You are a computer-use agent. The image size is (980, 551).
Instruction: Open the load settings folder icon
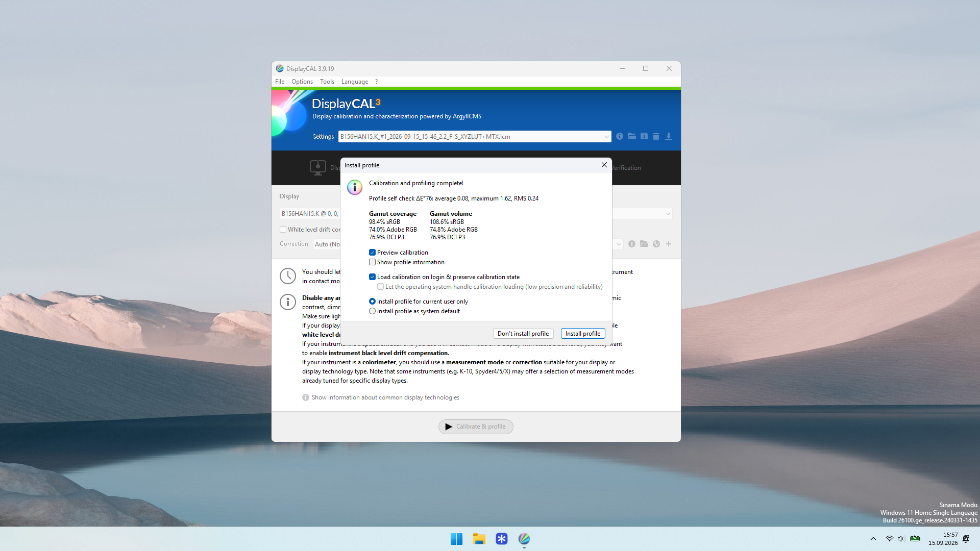pyautogui.click(x=632, y=136)
